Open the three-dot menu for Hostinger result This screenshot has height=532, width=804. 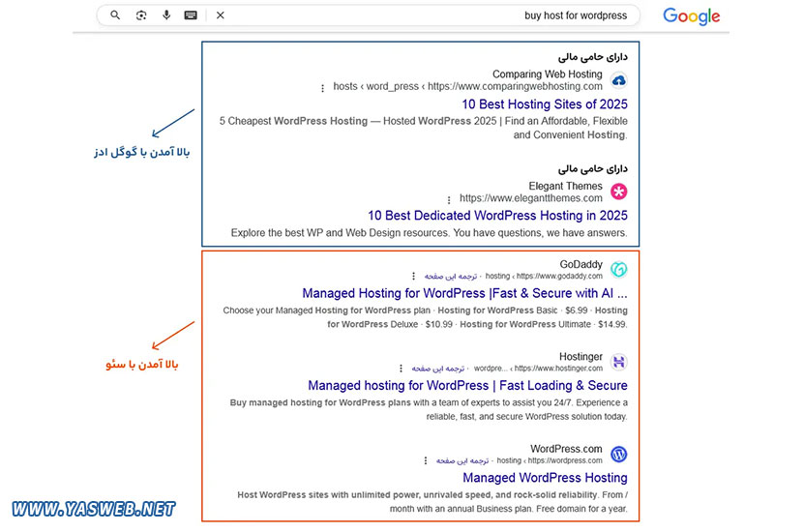pos(401,369)
